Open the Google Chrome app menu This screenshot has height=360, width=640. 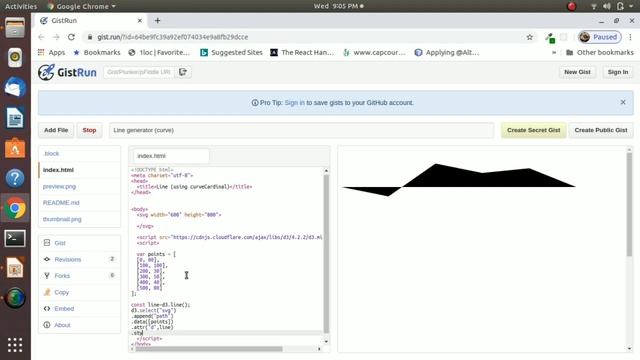[82, 6]
